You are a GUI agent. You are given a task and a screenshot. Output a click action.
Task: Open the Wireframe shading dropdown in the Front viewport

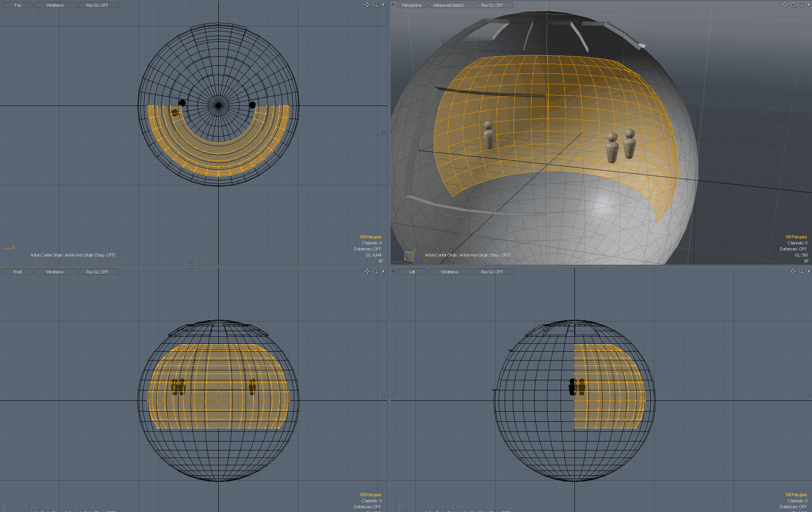(55, 272)
